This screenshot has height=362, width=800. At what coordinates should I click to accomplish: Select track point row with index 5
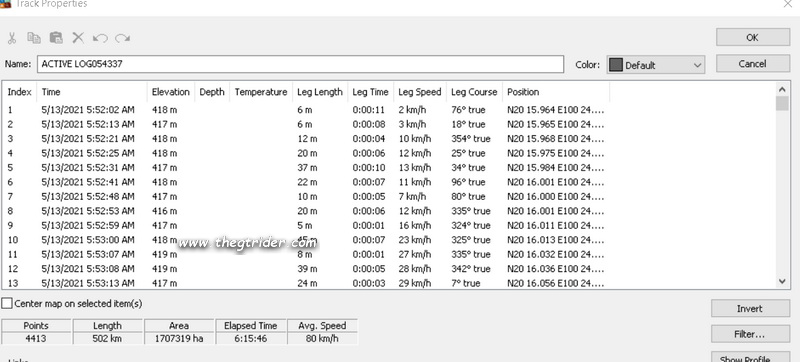306,167
